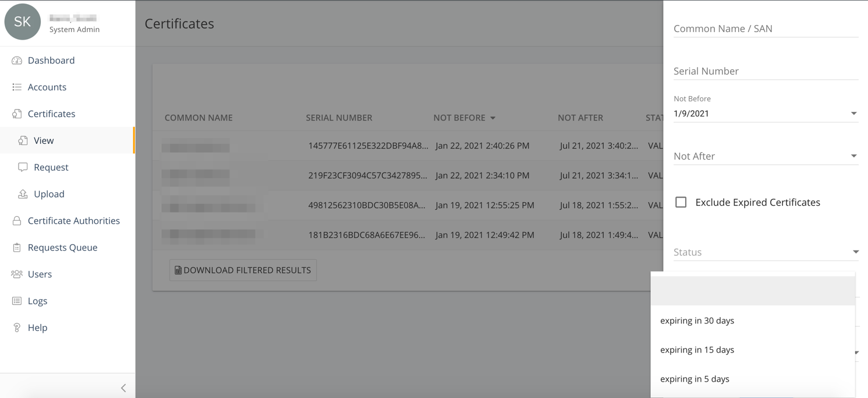Click the System Admin role label
868x398 pixels.
point(75,30)
